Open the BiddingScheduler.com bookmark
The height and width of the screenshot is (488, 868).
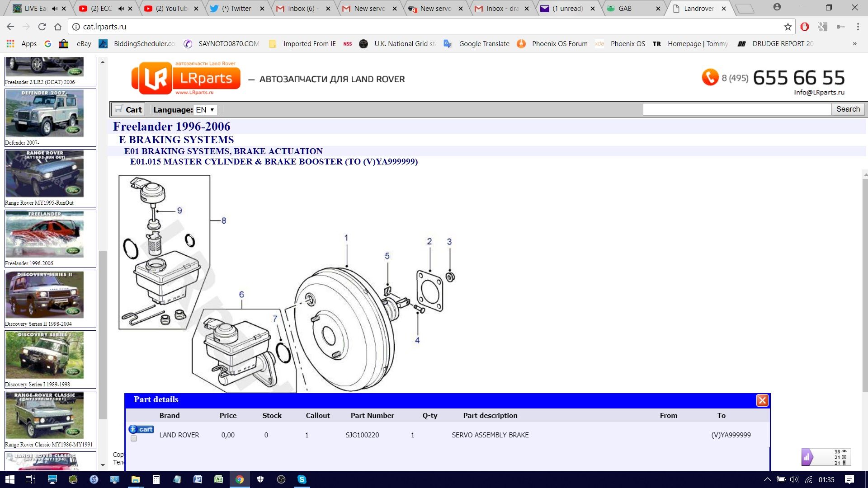point(137,44)
